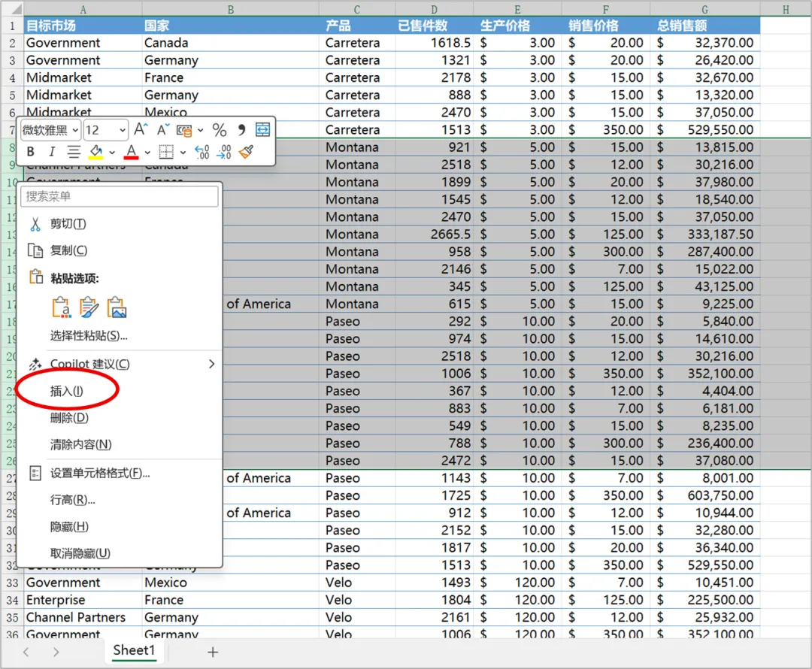Click the paste as picture icon
The width and height of the screenshot is (812, 669).
pos(117,307)
